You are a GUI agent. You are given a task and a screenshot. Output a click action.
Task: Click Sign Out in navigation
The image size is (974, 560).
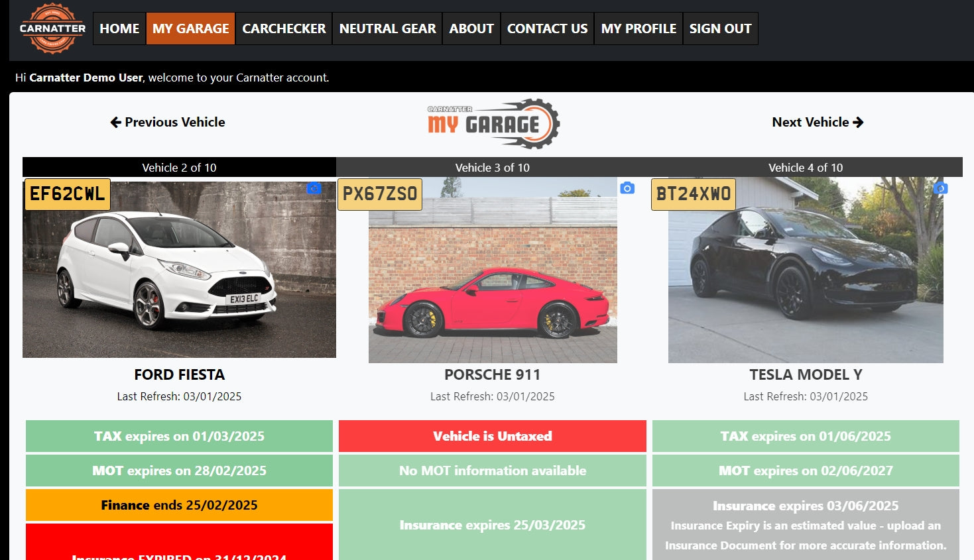tap(720, 28)
